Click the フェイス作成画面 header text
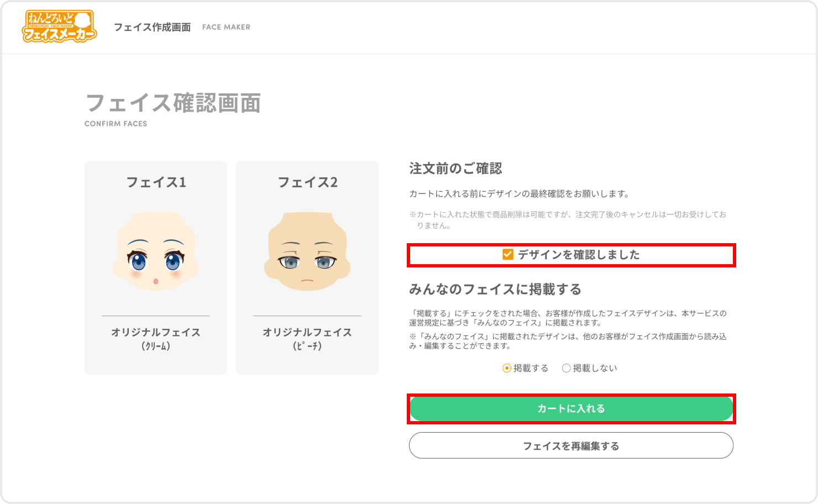818x504 pixels. point(152,27)
